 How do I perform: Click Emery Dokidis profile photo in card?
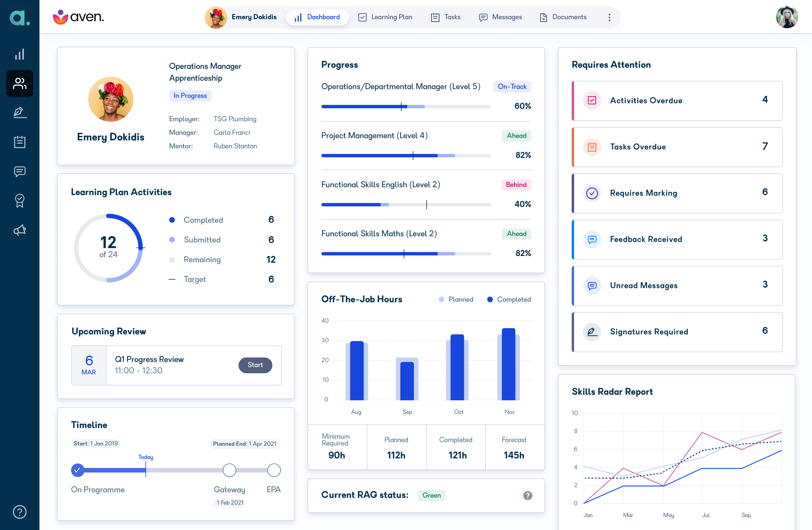point(111,99)
